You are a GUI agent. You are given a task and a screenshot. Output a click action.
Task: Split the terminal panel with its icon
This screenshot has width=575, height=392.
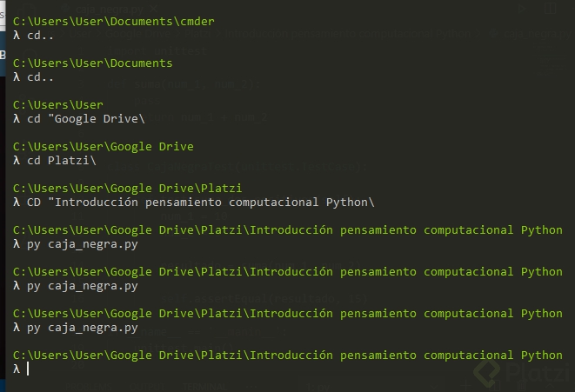495,386
